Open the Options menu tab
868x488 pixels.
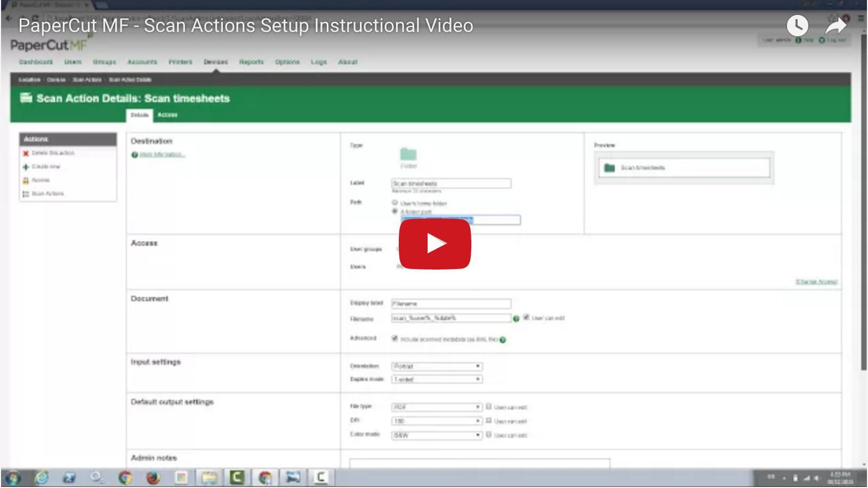[x=287, y=62]
